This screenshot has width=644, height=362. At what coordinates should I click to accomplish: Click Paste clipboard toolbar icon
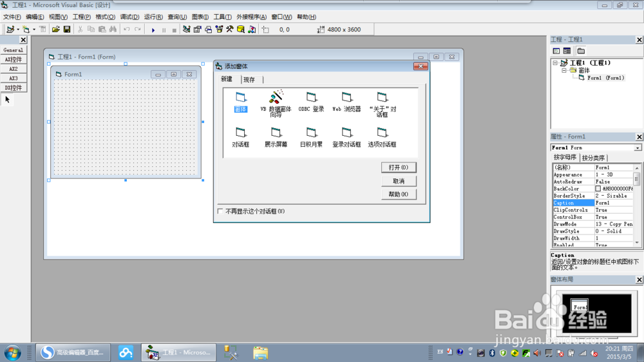(x=102, y=29)
